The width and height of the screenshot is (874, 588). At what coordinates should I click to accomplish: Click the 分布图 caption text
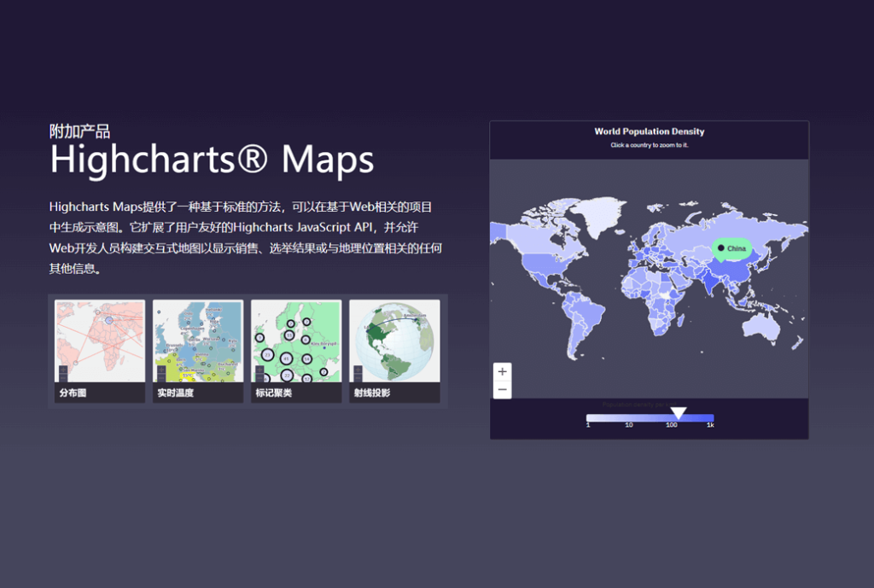click(x=73, y=393)
